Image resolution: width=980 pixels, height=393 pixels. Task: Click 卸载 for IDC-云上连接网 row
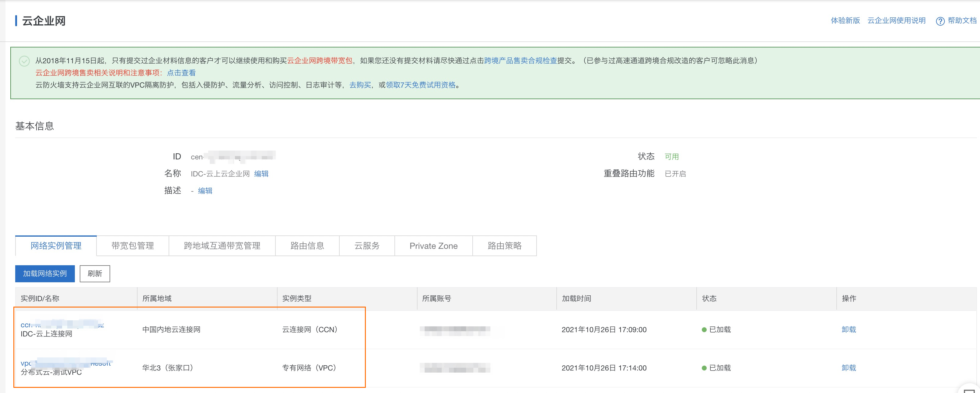pos(849,329)
